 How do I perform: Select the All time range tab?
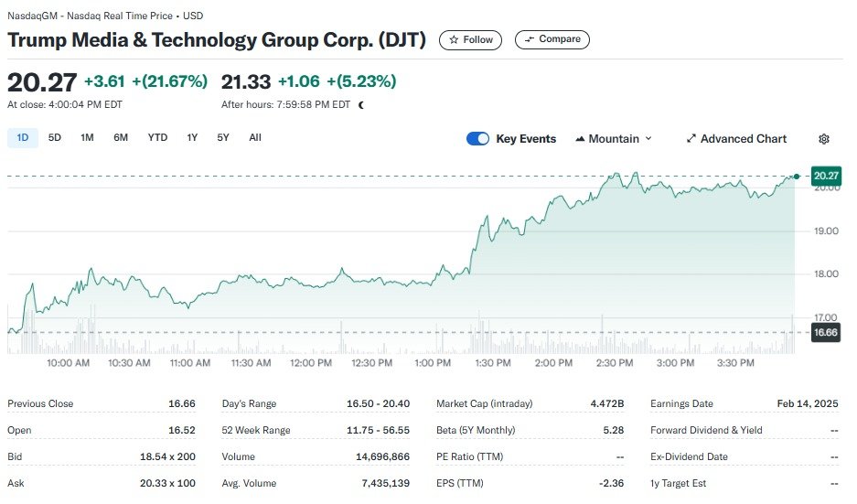tap(255, 138)
